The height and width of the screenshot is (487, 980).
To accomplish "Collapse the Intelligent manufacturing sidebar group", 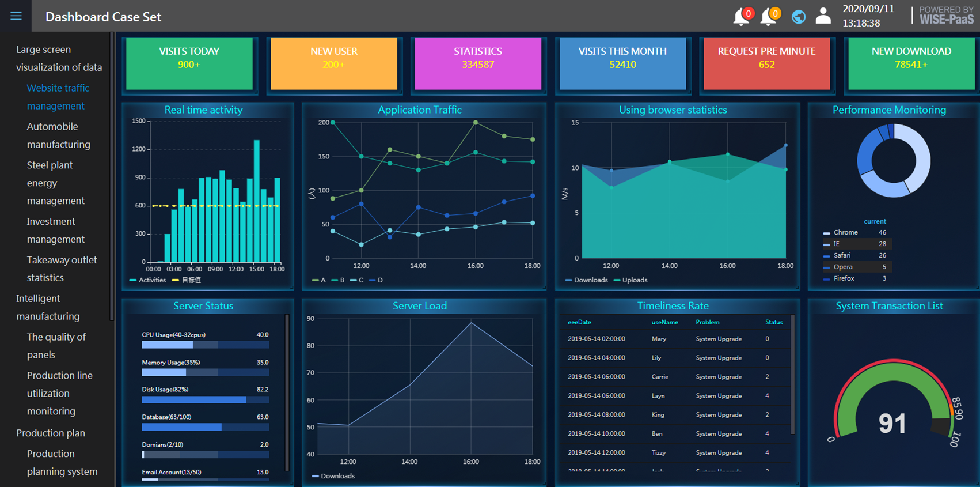I will coord(48,307).
